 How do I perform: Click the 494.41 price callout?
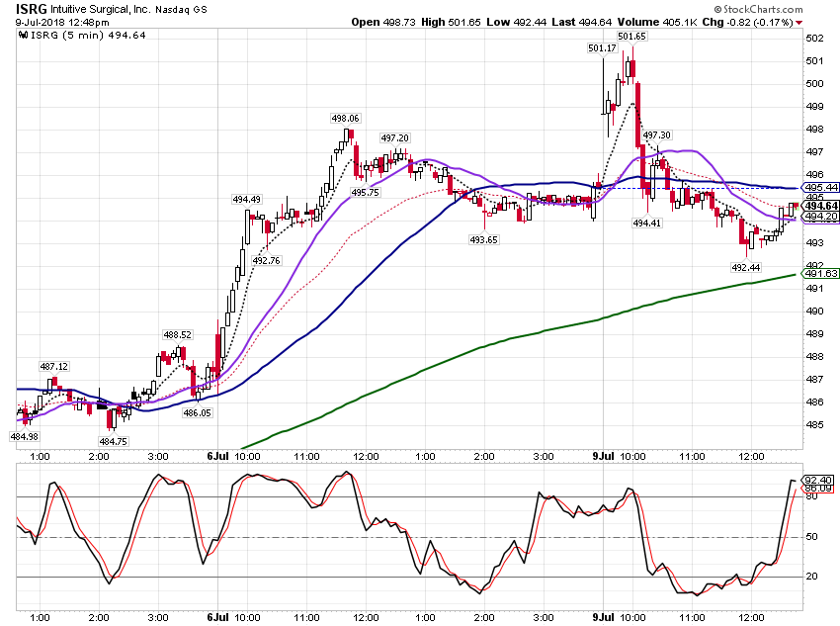(x=647, y=223)
